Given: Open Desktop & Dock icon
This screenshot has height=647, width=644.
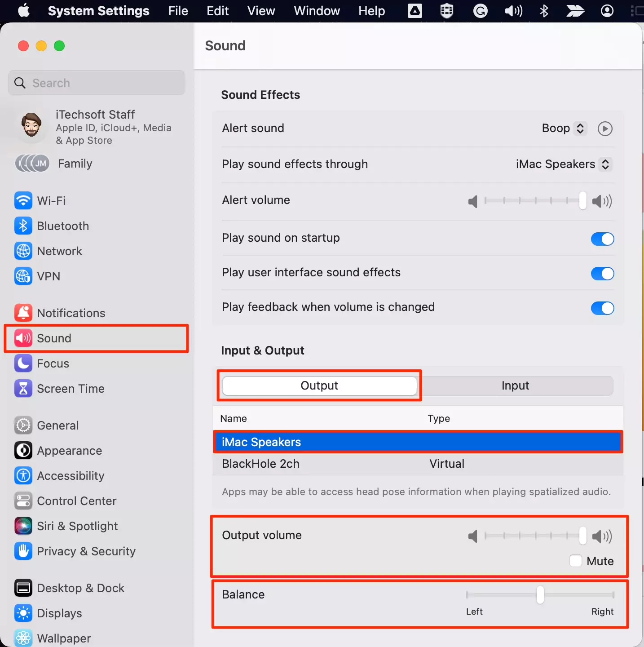Looking at the screenshot, I should 23,588.
